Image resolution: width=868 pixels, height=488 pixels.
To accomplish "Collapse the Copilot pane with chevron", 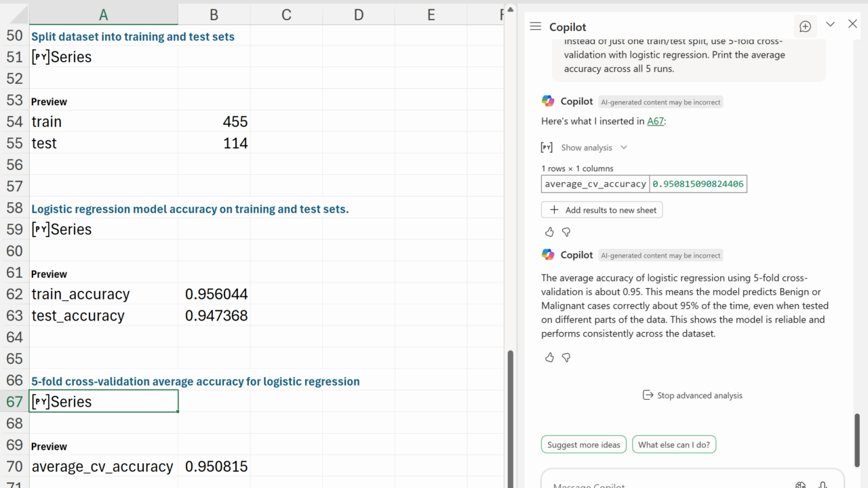I will tap(830, 24).
